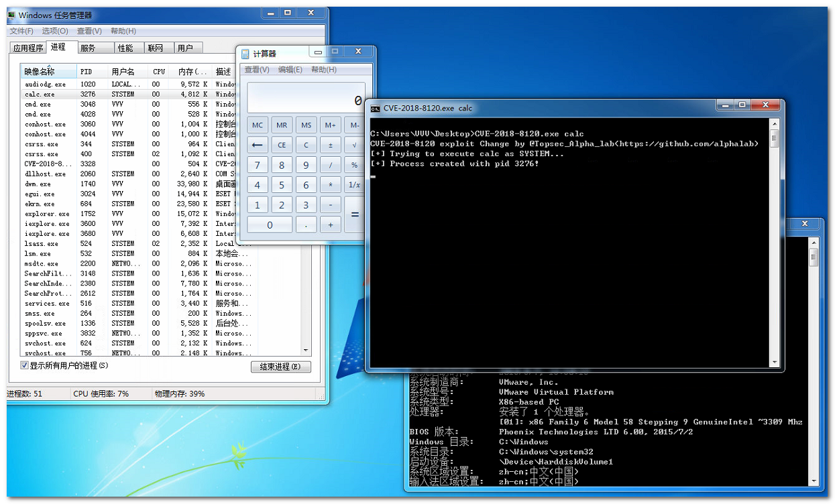Click the percent key on calculator
This screenshot has width=835, height=504.
pos(355,165)
